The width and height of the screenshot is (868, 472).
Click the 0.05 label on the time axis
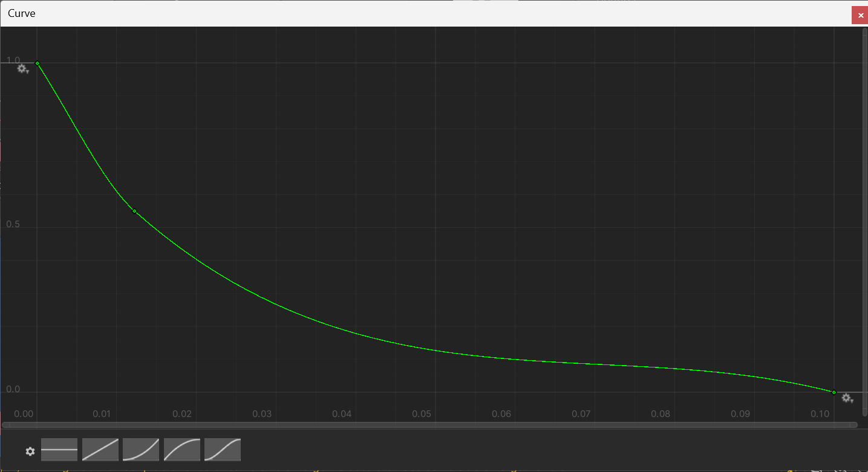pos(422,414)
